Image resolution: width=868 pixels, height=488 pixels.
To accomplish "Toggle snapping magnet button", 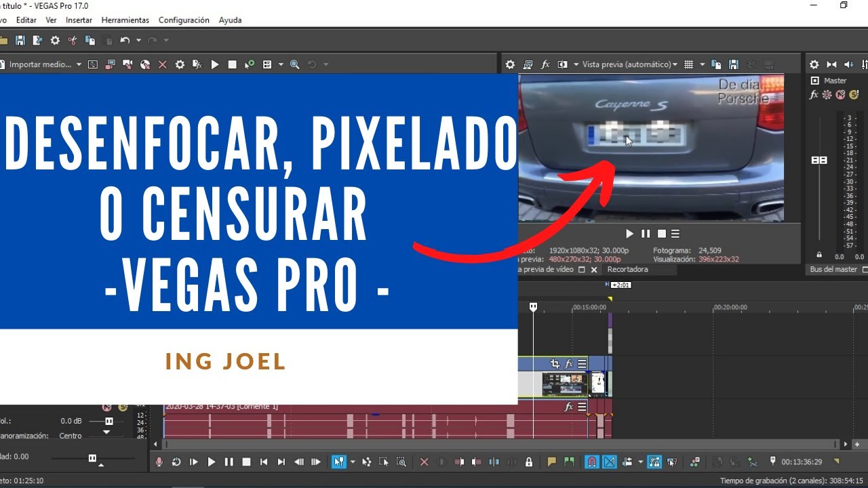I will (591, 462).
